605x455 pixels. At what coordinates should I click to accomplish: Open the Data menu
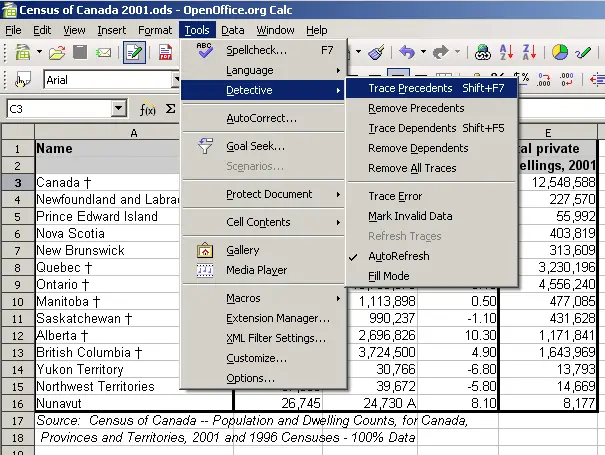coord(233,31)
